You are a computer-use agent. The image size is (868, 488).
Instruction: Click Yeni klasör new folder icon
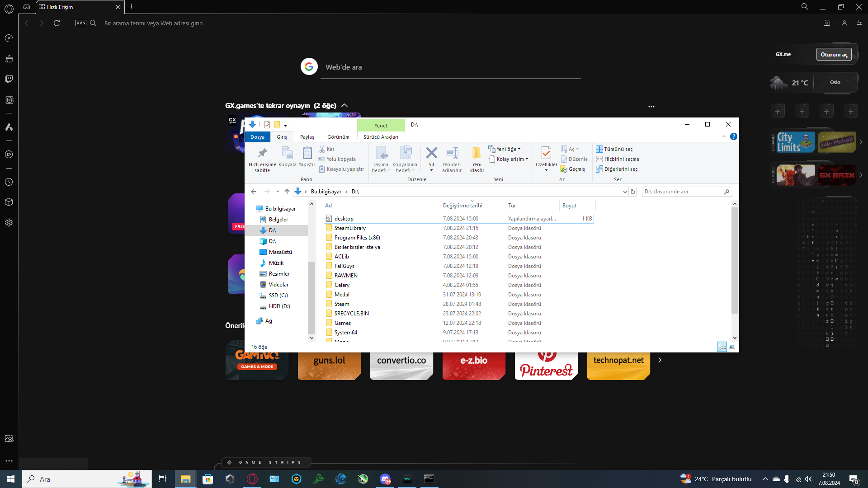click(476, 154)
